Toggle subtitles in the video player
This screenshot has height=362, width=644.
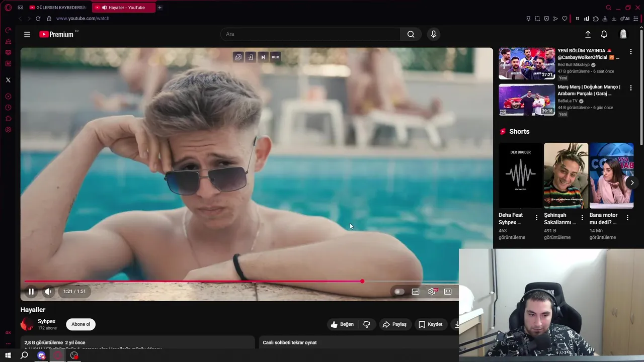pos(416,292)
